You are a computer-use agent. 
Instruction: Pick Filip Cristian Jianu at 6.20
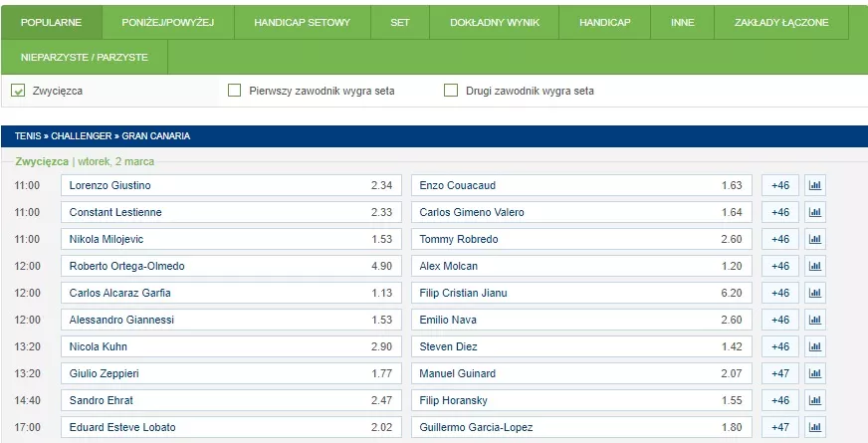coord(581,293)
